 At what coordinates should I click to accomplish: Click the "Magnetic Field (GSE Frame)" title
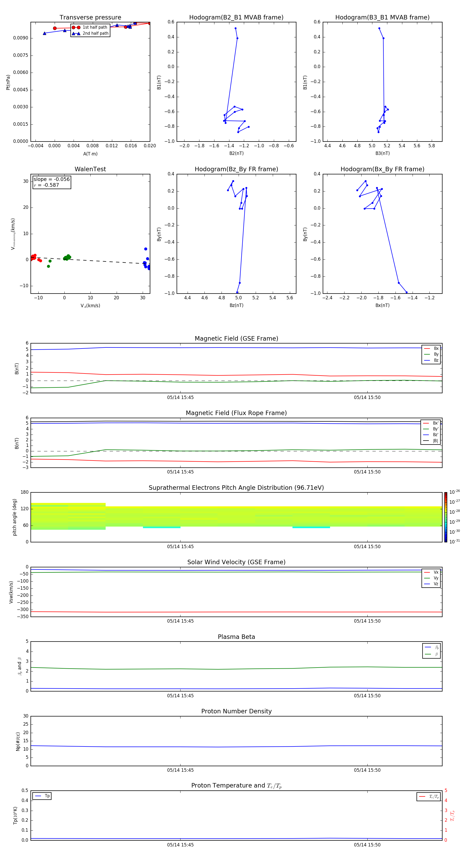point(236,339)
